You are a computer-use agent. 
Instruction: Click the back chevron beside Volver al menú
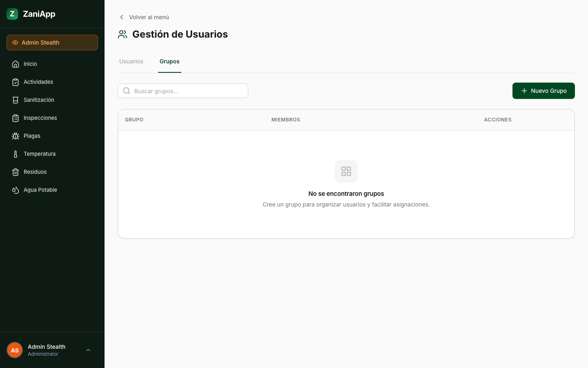[x=122, y=17]
